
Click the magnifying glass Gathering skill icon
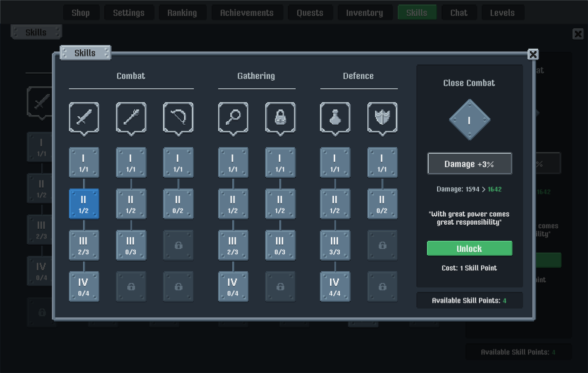click(x=233, y=118)
